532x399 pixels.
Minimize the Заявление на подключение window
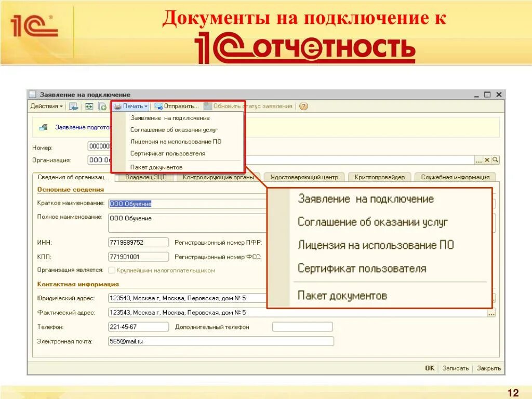477,95
